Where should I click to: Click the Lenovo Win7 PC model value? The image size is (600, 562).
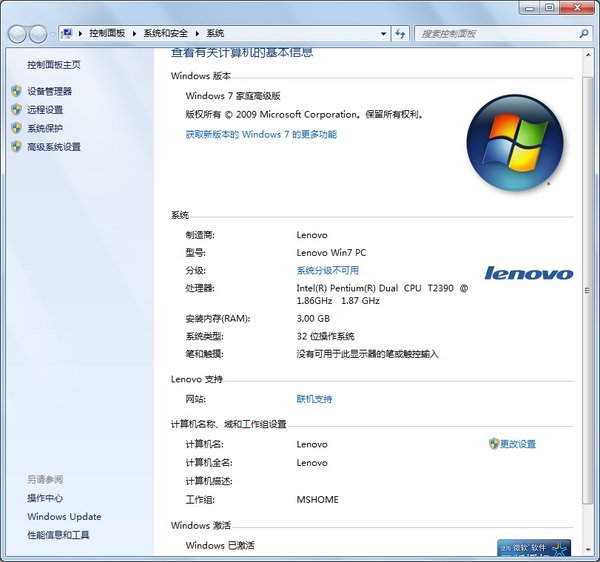tap(331, 252)
